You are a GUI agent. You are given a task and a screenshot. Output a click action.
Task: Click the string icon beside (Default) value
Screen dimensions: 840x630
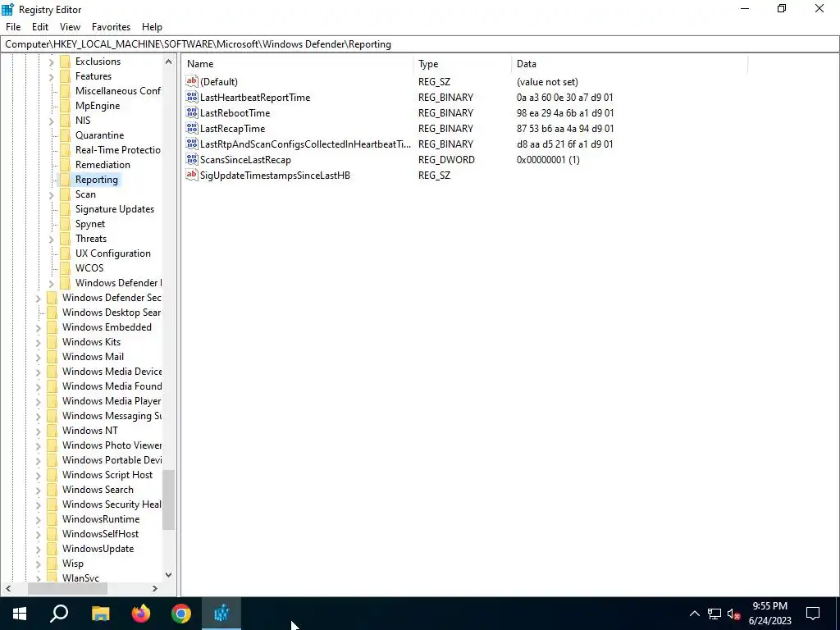tap(192, 81)
